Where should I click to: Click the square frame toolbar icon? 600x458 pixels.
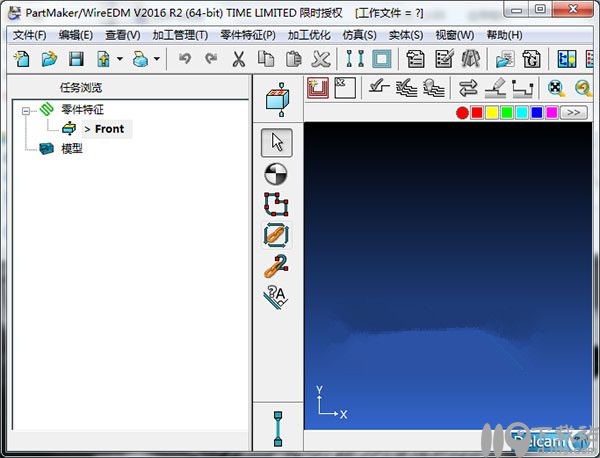[x=382, y=59]
